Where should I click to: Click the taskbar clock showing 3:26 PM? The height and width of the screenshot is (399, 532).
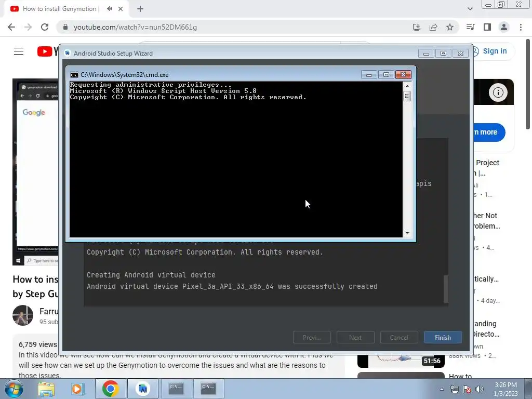click(506, 389)
